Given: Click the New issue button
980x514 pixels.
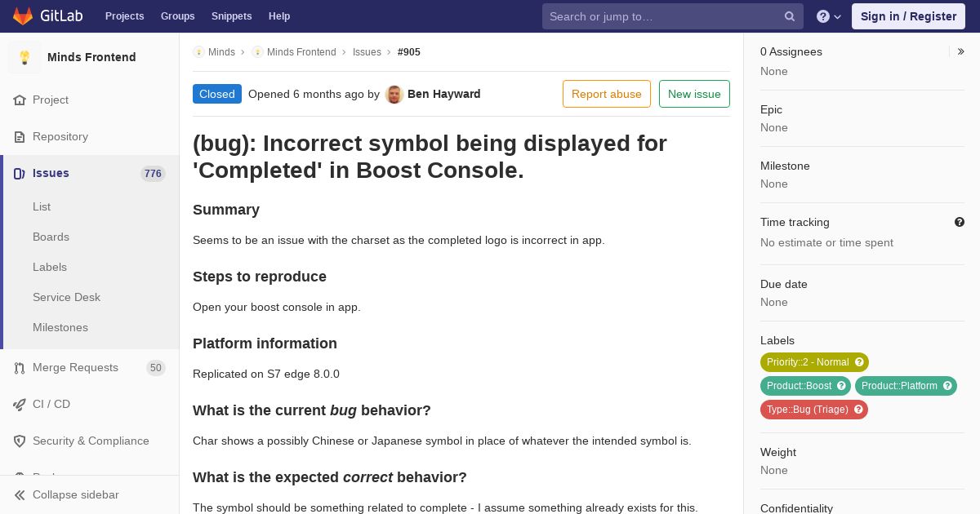Looking at the screenshot, I should [694, 94].
